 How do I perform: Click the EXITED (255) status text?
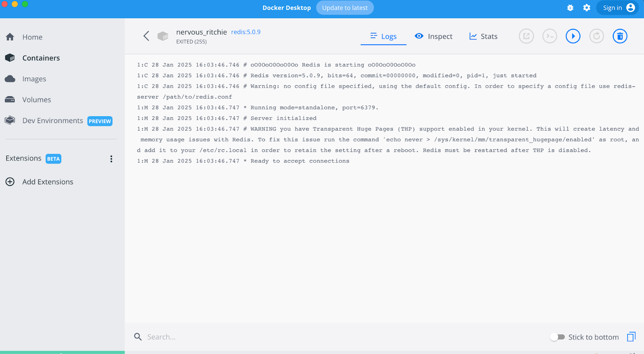(192, 41)
